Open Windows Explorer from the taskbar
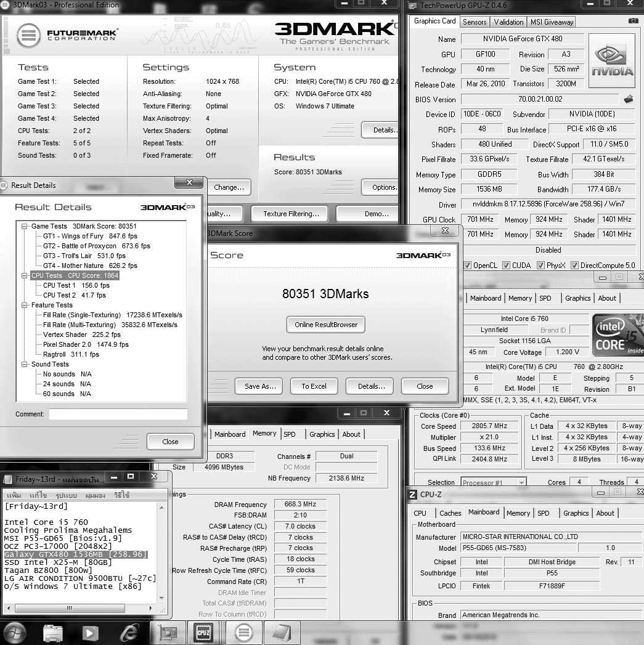The width and height of the screenshot is (644, 645). [x=52, y=633]
